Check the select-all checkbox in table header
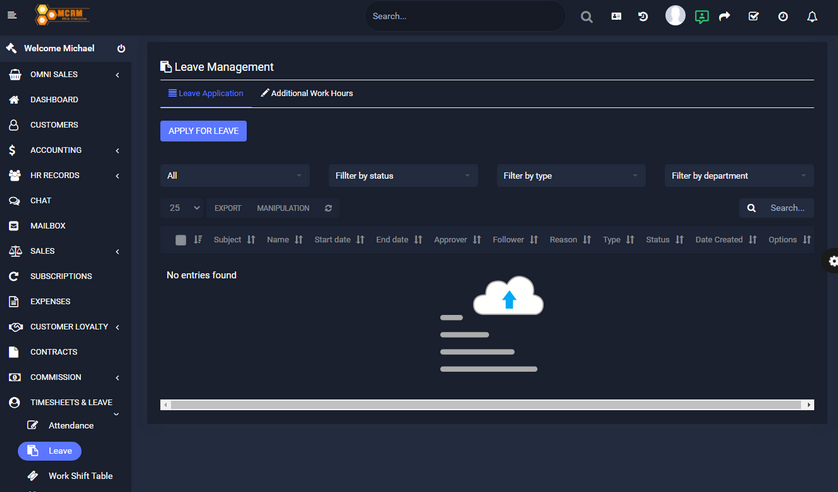Viewport: 838px width, 492px height. [x=180, y=240]
